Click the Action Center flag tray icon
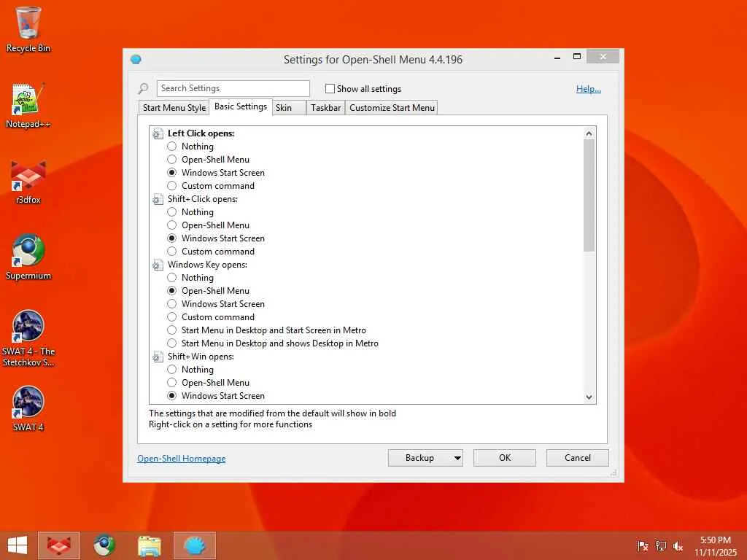Screen dimensions: 747x560 [643, 545]
